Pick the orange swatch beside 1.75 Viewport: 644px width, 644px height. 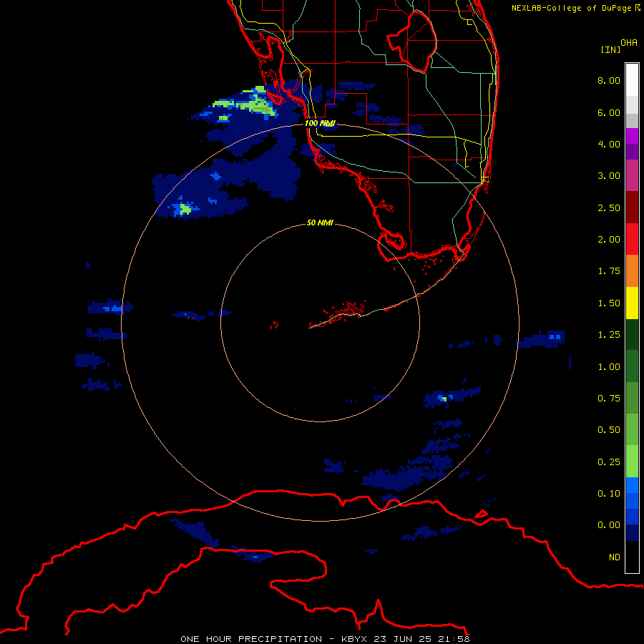click(x=632, y=271)
